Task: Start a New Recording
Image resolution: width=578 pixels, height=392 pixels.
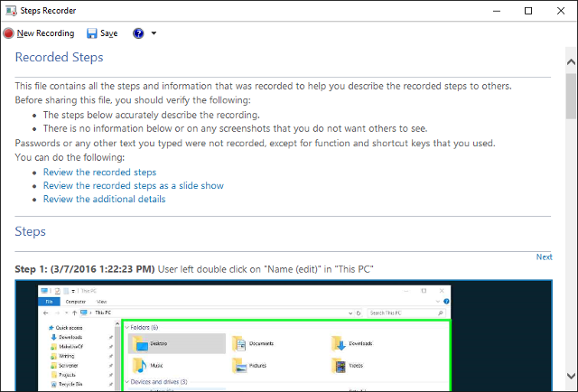Action: pyautogui.click(x=39, y=33)
